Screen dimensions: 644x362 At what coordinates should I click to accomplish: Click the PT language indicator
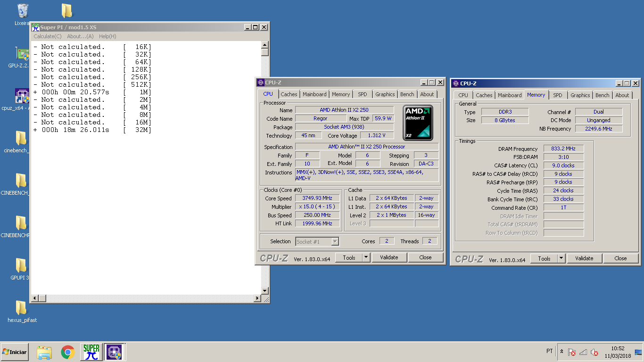549,351
